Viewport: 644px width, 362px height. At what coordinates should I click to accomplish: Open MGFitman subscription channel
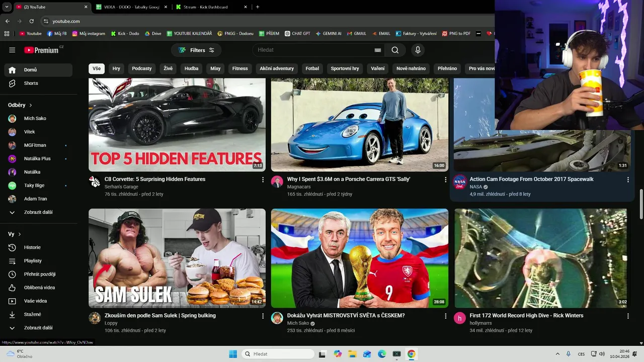38,145
